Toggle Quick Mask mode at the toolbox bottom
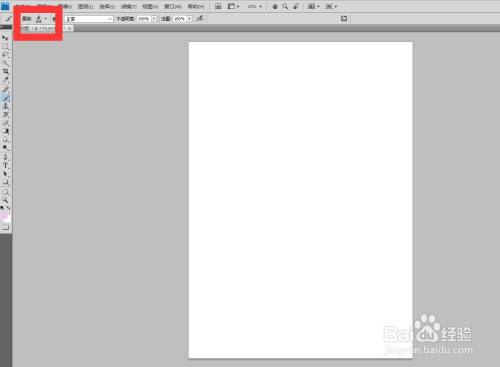Screen dimensions: 500x367 (x=5, y=228)
